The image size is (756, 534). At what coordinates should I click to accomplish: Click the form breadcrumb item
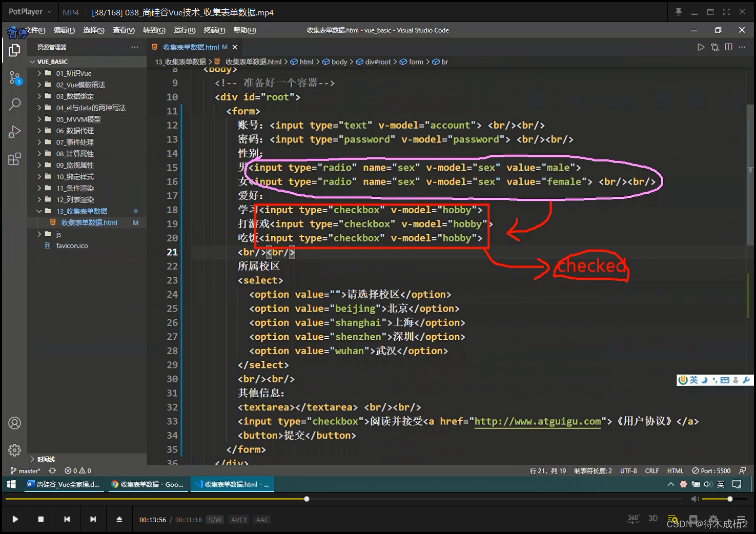tap(411, 61)
